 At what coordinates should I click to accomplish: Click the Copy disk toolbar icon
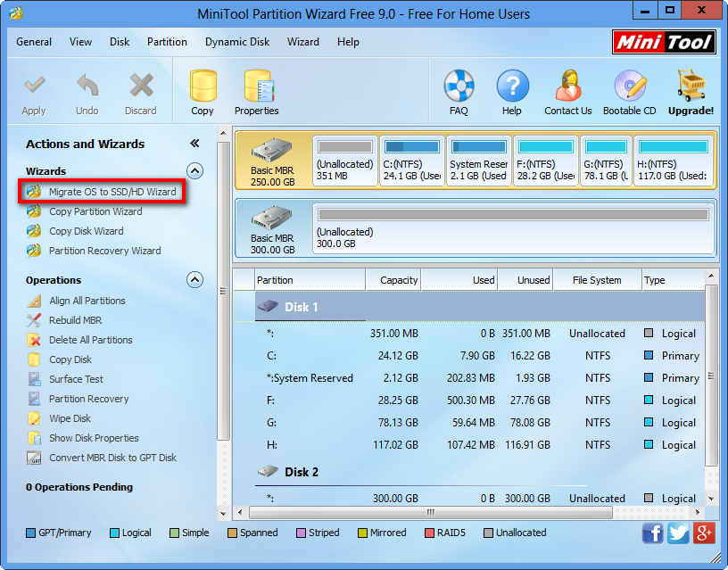tap(203, 87)
